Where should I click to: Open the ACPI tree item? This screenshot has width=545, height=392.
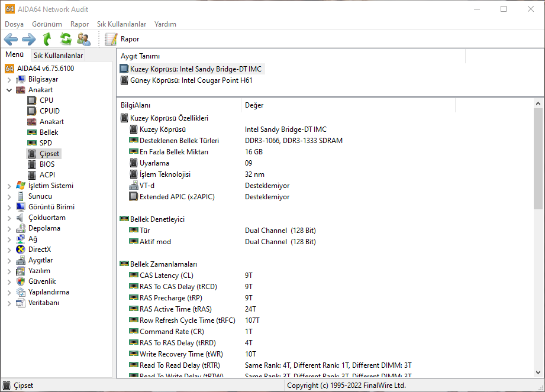pyautogui.click(x=47, y=175)
